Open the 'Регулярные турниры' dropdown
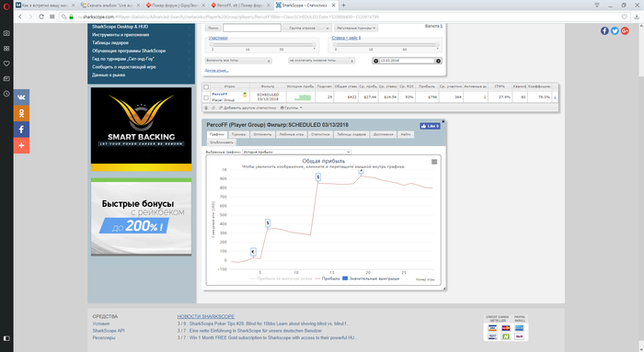Screen dimensions: 644x352 tap(356, 28)
